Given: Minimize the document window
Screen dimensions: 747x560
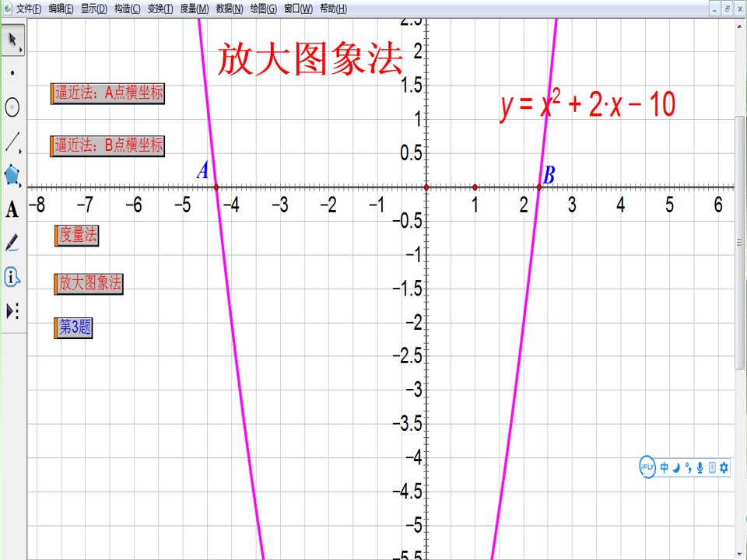Looking at the screenshot, I should coord(714,9).
